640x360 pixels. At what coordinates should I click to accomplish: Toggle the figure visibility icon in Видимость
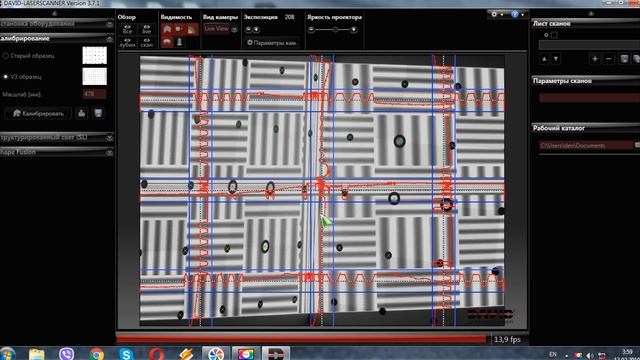point(179,42)
